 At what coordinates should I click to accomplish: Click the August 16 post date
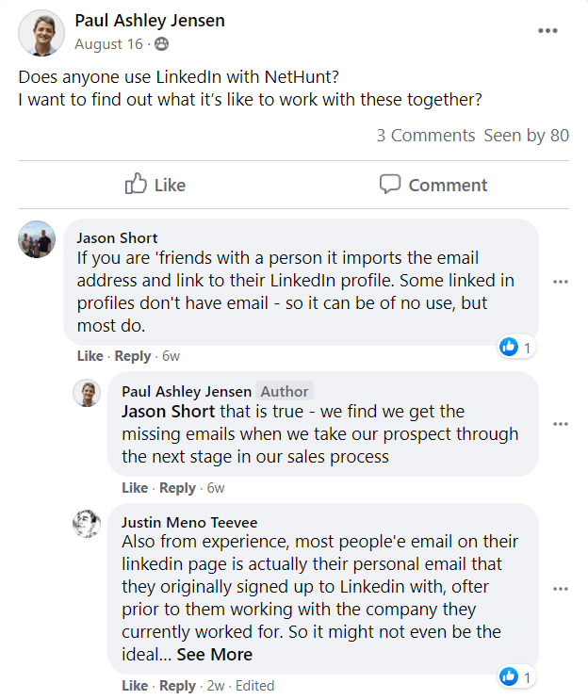[111, 44]
